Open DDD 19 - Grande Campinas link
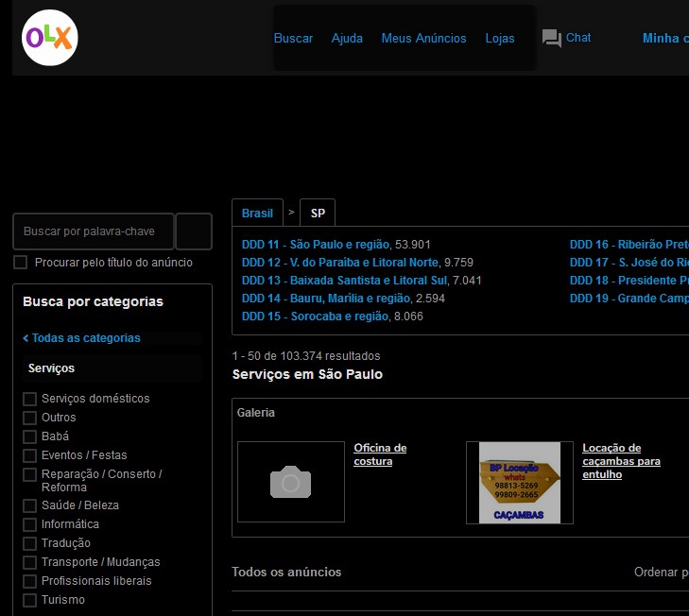Viewport: 689px width, 616px height. click(629, 299)
